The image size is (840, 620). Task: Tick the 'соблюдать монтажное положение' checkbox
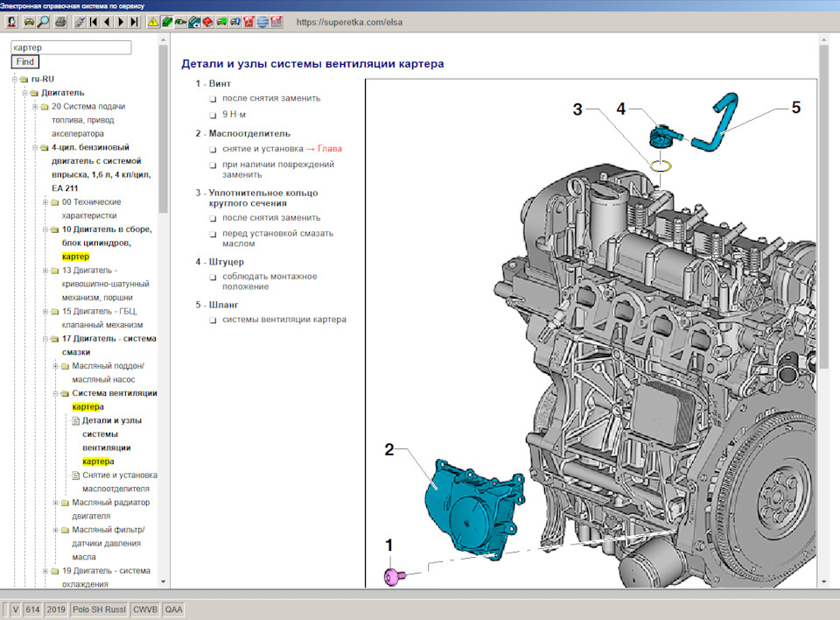click(213, 277)
